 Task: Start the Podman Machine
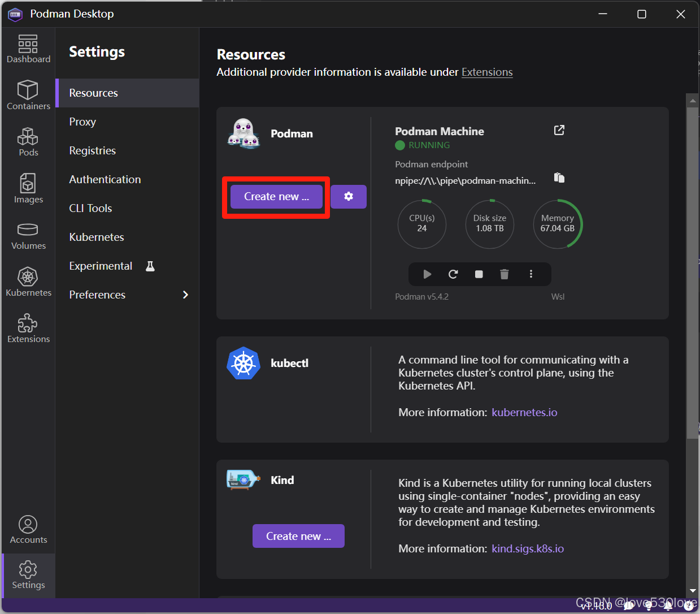(x=427, y=274)
